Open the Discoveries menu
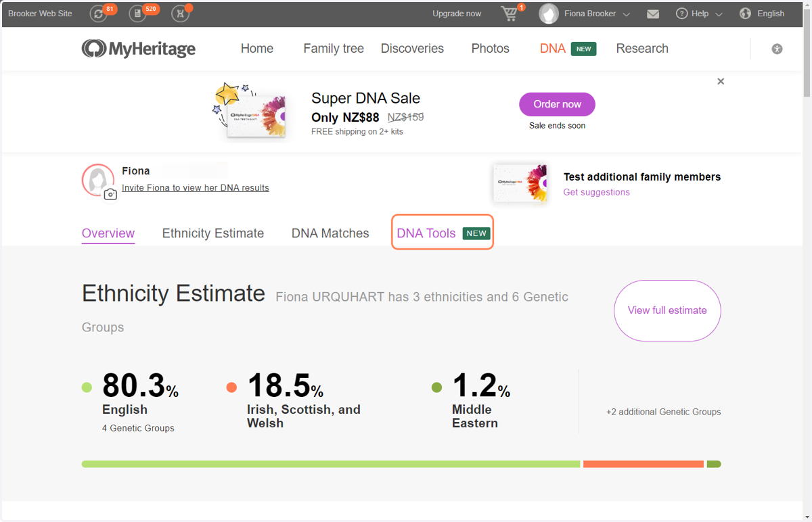This screenshot has width=812, height=522. point(412,49)
